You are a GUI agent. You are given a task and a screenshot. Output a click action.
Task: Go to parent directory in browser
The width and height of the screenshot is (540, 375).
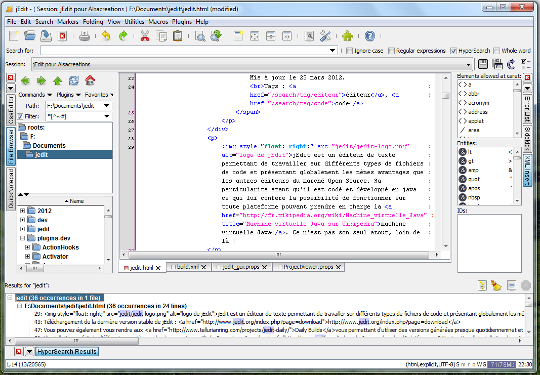tap(58, 81)
